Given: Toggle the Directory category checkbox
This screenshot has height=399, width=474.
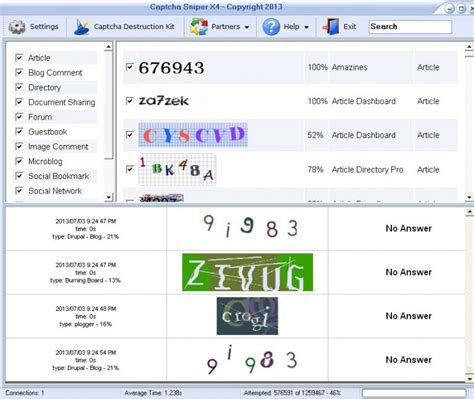Looking at the screenshot, I should click(19, 87).
